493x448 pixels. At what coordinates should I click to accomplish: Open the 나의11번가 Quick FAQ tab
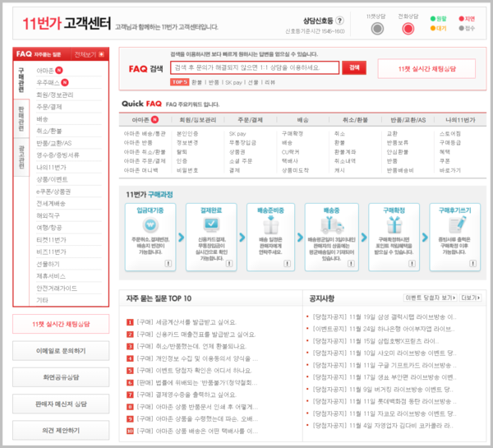click(460, 120)
